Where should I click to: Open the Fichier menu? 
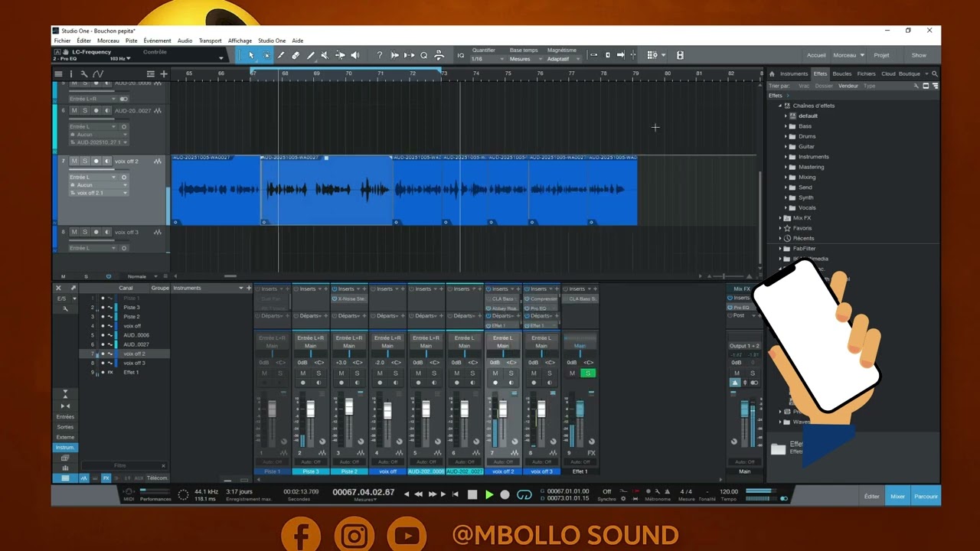62,41
